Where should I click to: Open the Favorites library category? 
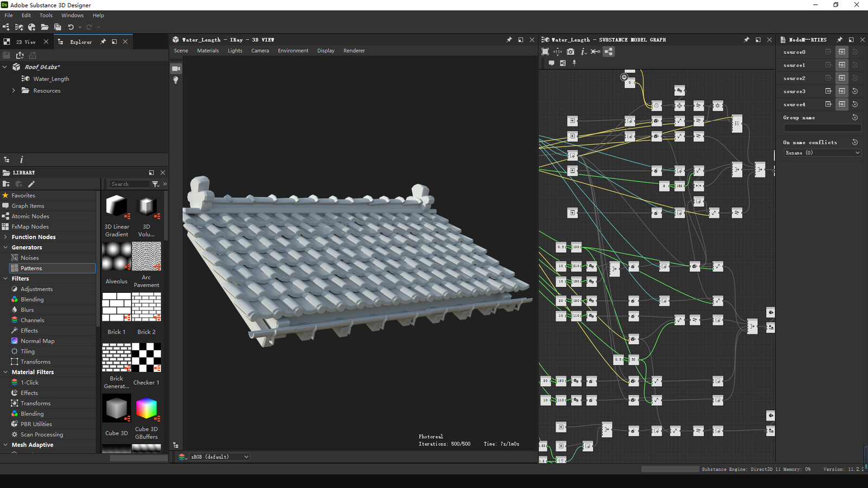[23, 196]
